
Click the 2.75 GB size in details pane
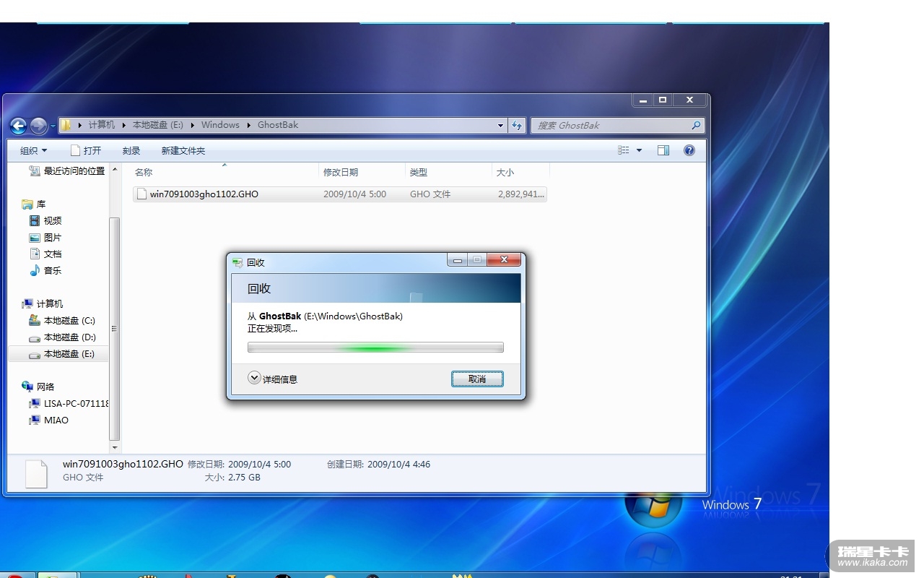pyautogui.click(x=244, y=477)
